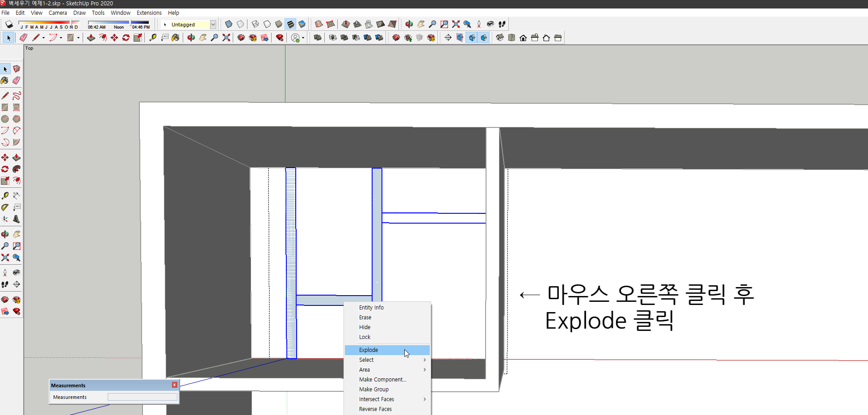Image resolution: width=868 pixels, height=415 pixels.
Task: Enable the Wireframe face style
Action: pos(255,24)
